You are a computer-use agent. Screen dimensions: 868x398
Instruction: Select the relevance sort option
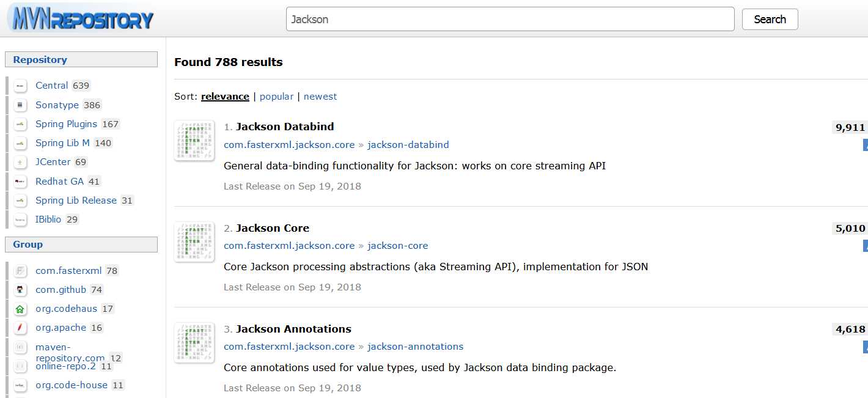coord(225,97)
